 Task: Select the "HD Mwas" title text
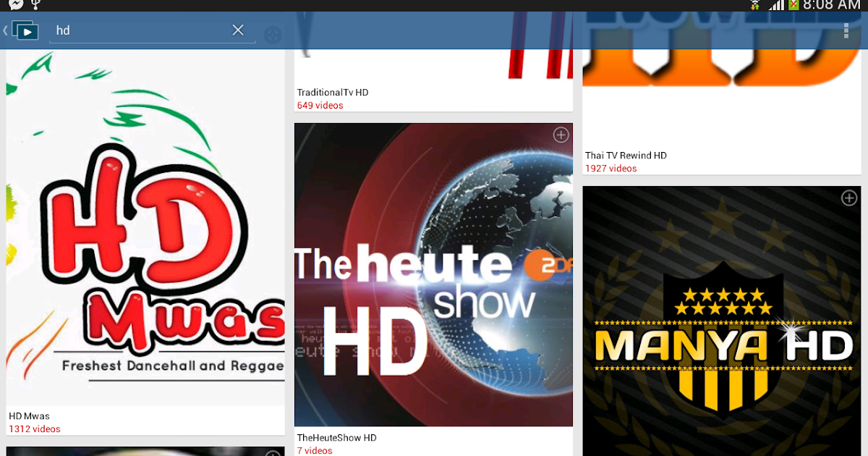tap(29, 416)
